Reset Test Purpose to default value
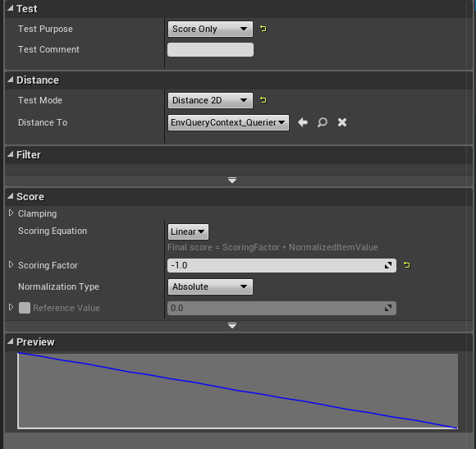 (x=263, y=29)
